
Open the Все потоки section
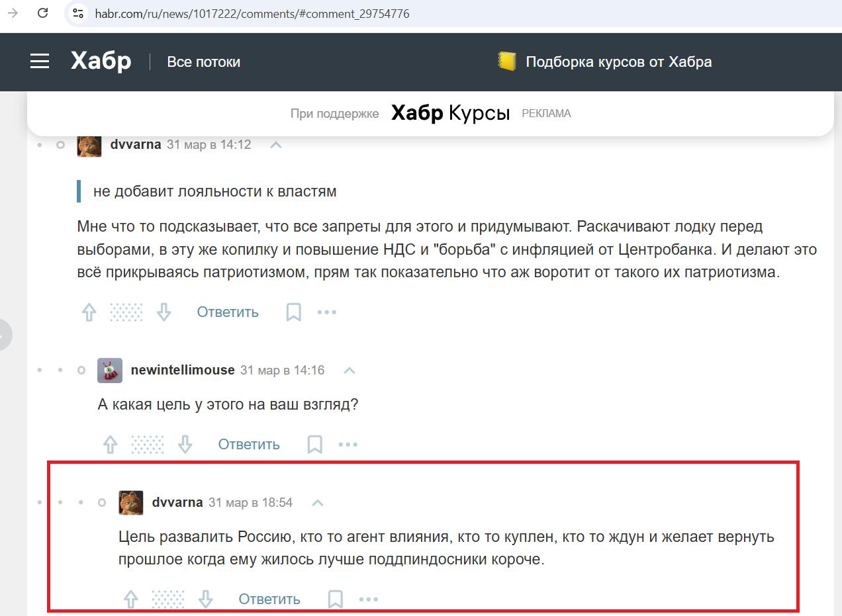coord(203,62)
